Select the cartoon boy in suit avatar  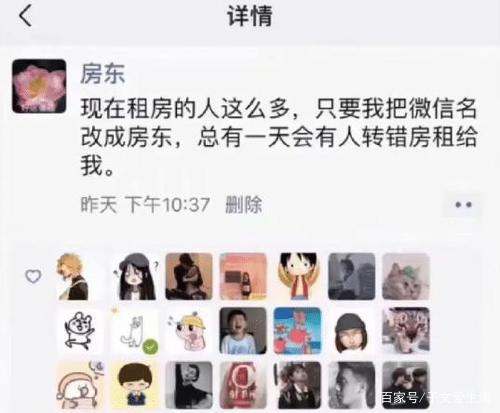(x=135, y=385)
